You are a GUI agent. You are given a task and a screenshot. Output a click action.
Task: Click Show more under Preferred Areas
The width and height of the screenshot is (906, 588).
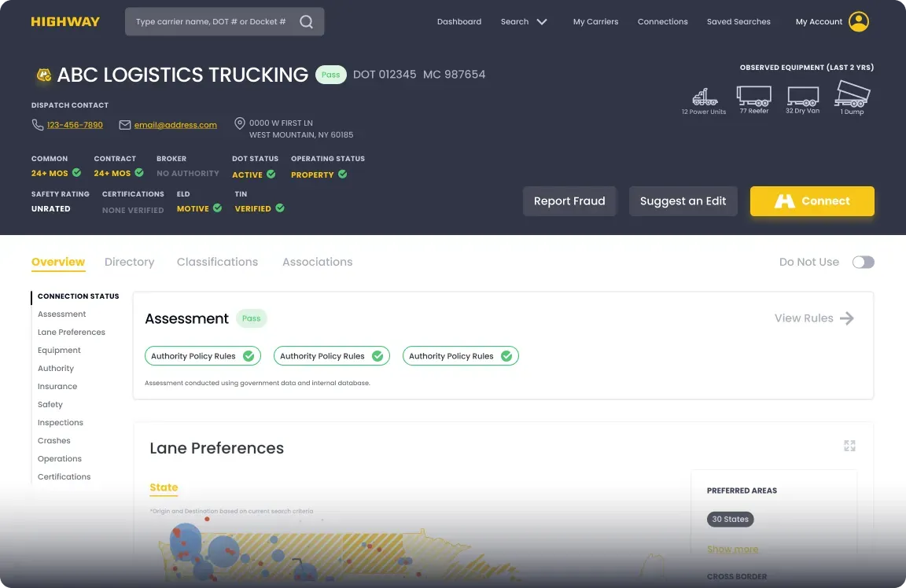coord(732,549)
